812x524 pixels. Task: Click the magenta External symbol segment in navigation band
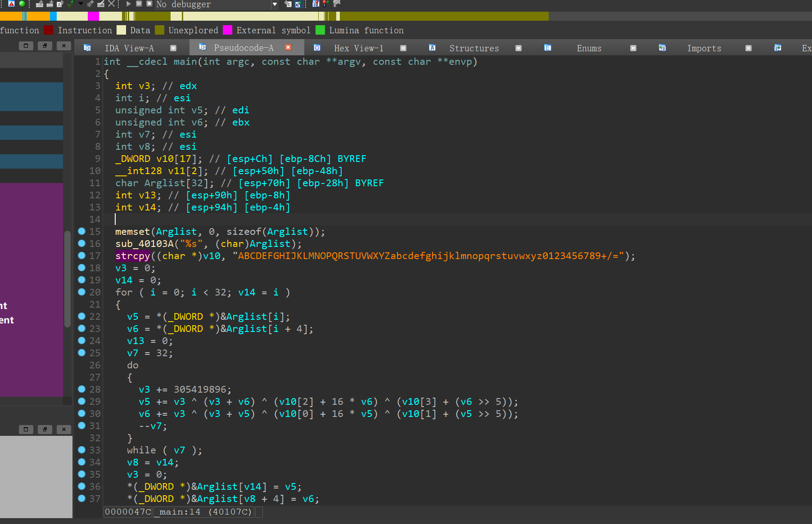(93, 16)
